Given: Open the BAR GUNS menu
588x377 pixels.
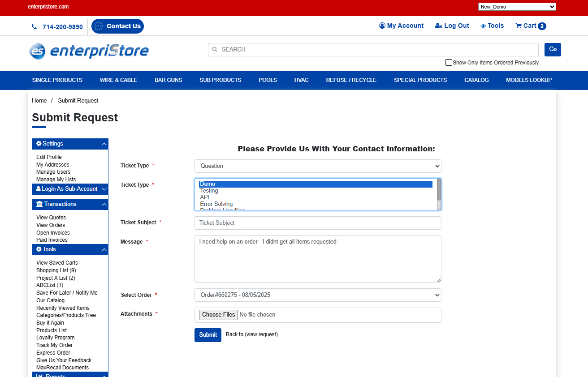Looking at the screenshot, I should [x=169, y=80].
